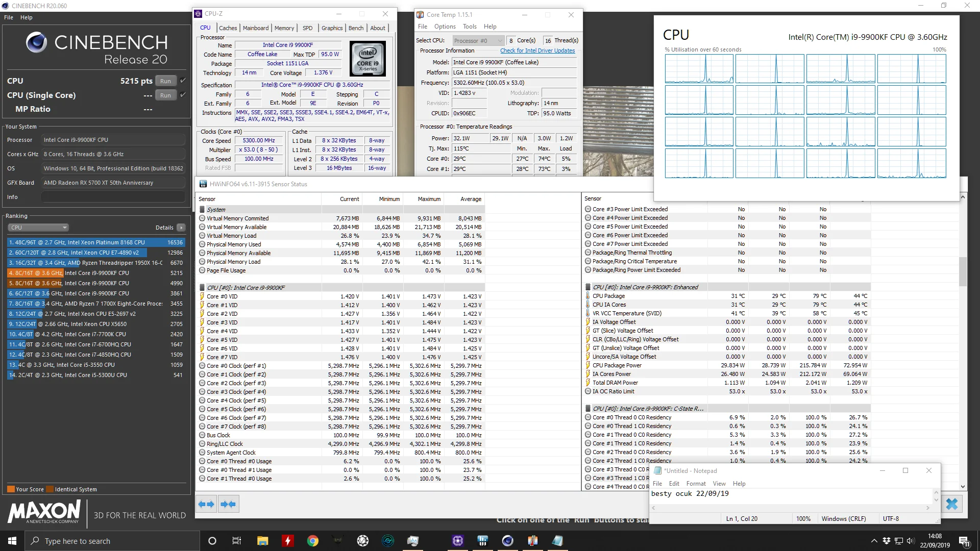
Task: Select the 'CPU Package Power' sensor row
Action: tap(727, 365)
